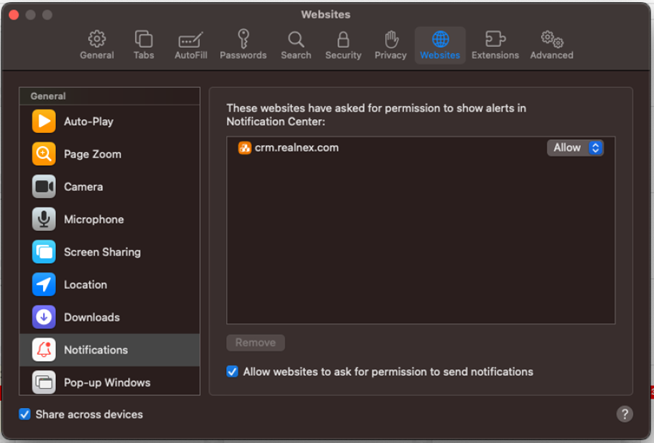
Task: Select the crm.realnex.com row
Action: (380, 148)
